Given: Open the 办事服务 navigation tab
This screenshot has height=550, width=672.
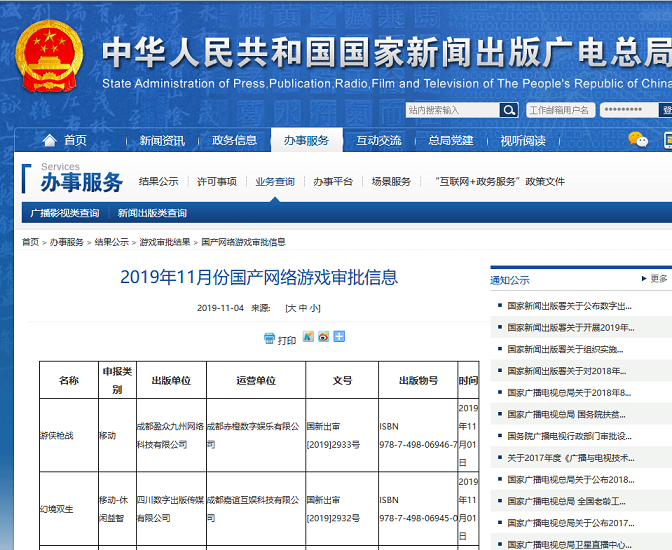Looking at the screenshot, I should [x=306, y=140].
